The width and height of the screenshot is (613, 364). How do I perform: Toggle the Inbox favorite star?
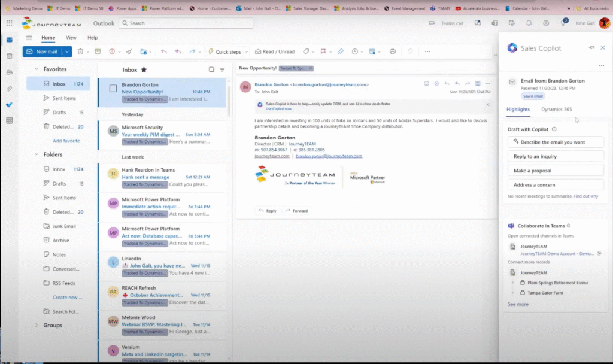coord(144,70)
